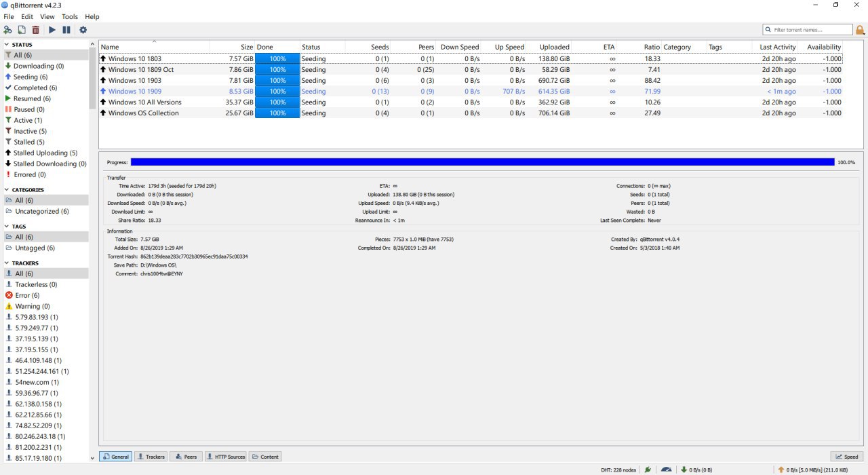
Task: Click the orange lock UI icon
Action: pos(860,30)
